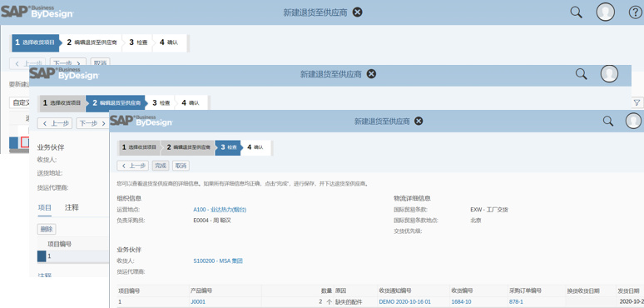Click the 缺失的配件 reason cell

click(349, 302)
